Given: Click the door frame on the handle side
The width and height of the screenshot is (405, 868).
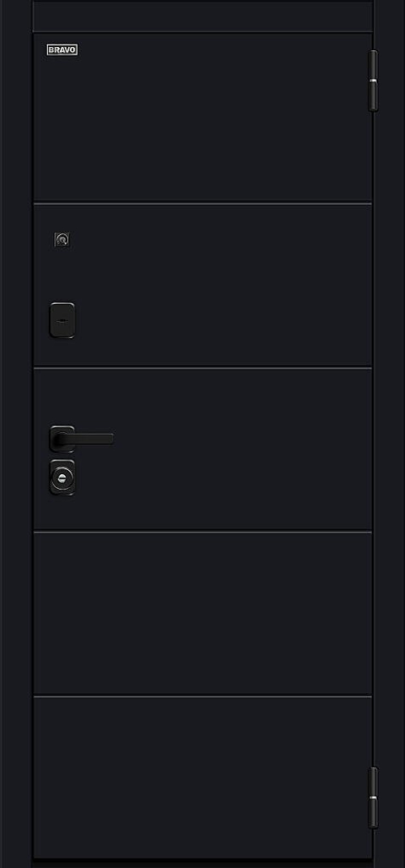Looking at the screenshot, I should pos(16,434).
